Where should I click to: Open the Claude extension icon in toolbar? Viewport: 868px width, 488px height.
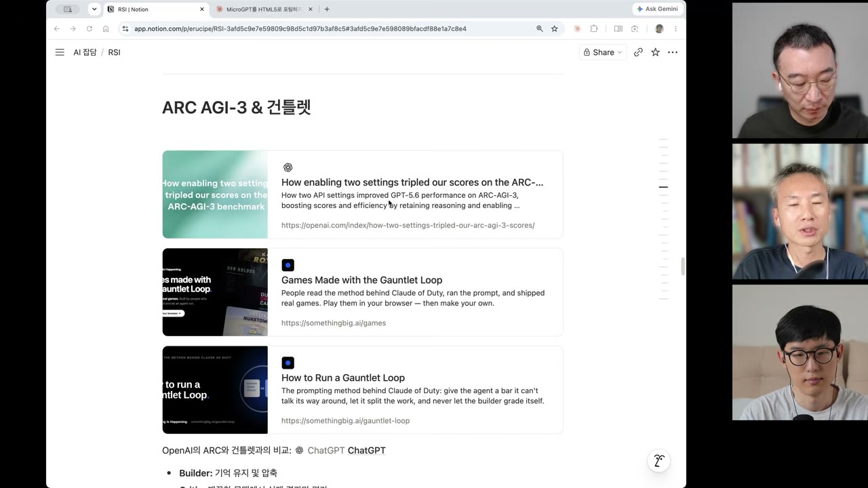[x=577, y=28]
